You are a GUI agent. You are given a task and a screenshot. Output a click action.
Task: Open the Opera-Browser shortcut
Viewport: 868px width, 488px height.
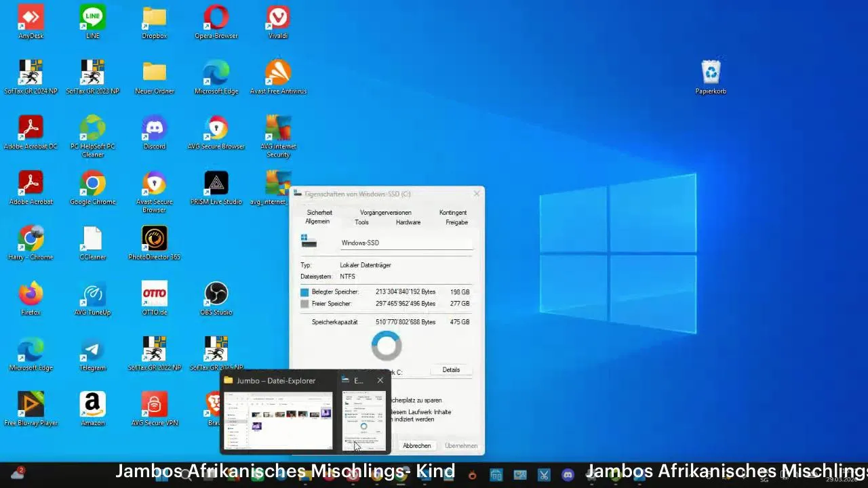[216, 22]
